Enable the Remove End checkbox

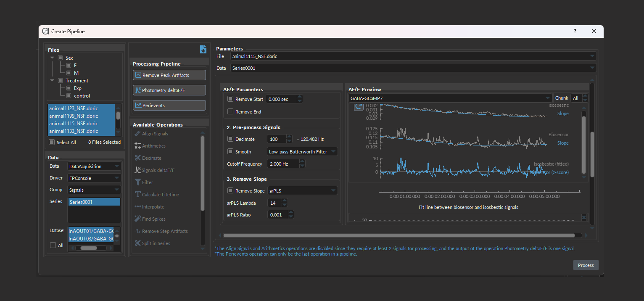pos(230,112)
